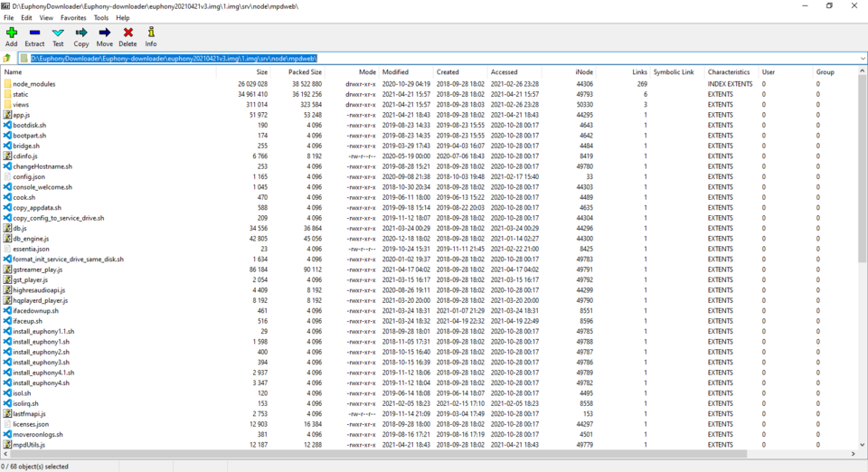Image resolution: width=868 pixels, height=472 pixels.
Task: Click the horizontal scrollbar left arrow
Action: 5,454
